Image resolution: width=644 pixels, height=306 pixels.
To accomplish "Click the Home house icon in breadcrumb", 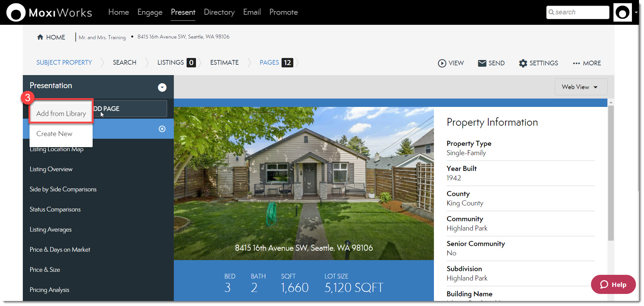I will coord(40,37).
